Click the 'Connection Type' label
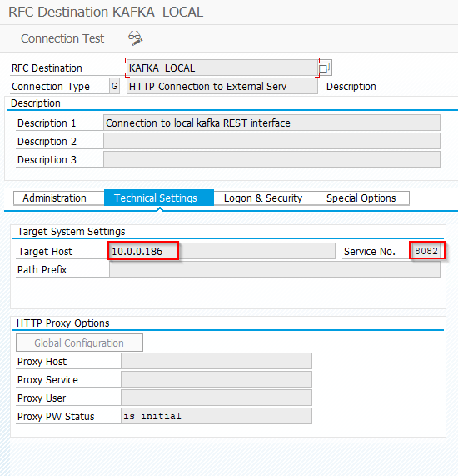 51,87
